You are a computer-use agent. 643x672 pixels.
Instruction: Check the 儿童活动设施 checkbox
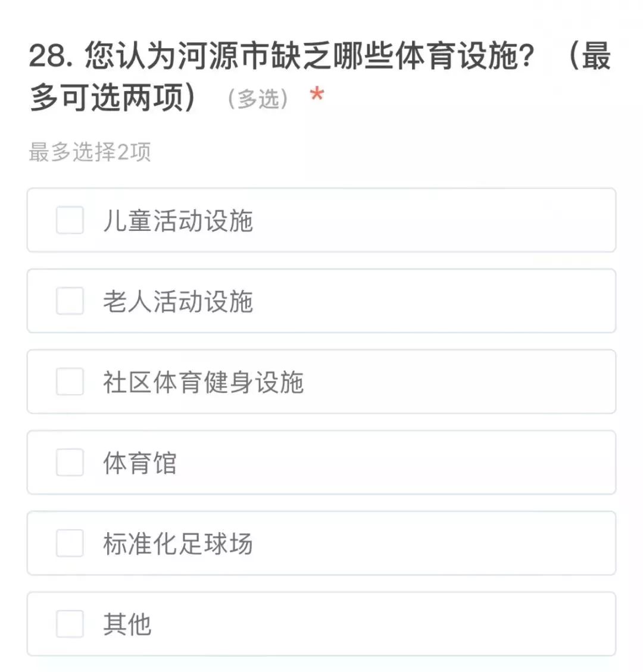point(70,220)
